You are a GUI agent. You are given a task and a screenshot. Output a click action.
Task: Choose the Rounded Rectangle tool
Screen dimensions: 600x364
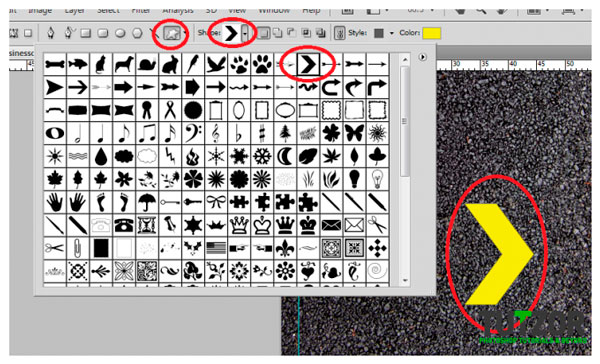103,33
